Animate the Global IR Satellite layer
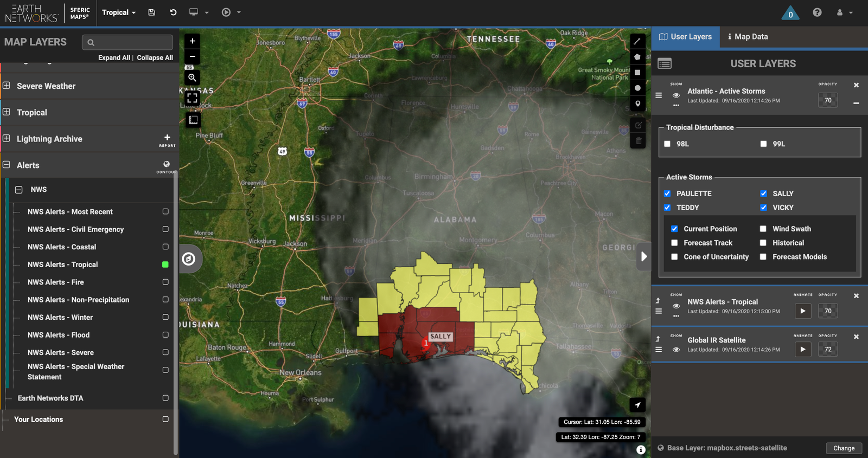This screenshot has height=458, width=868. click(803, 350)
